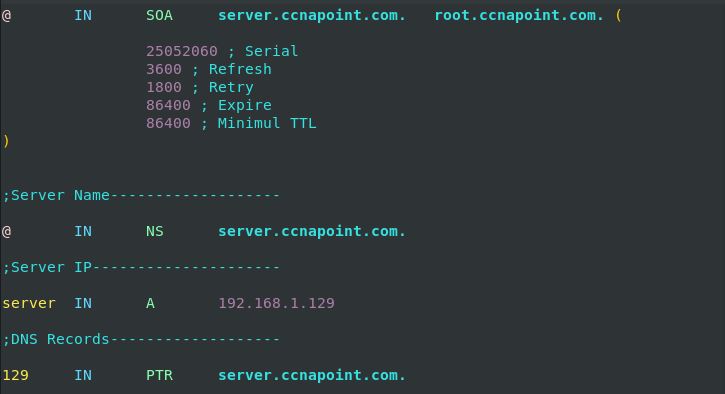Click server.ccnapoint.com. in the SOA line
725x394 pixels.
(x=312, y=15)
